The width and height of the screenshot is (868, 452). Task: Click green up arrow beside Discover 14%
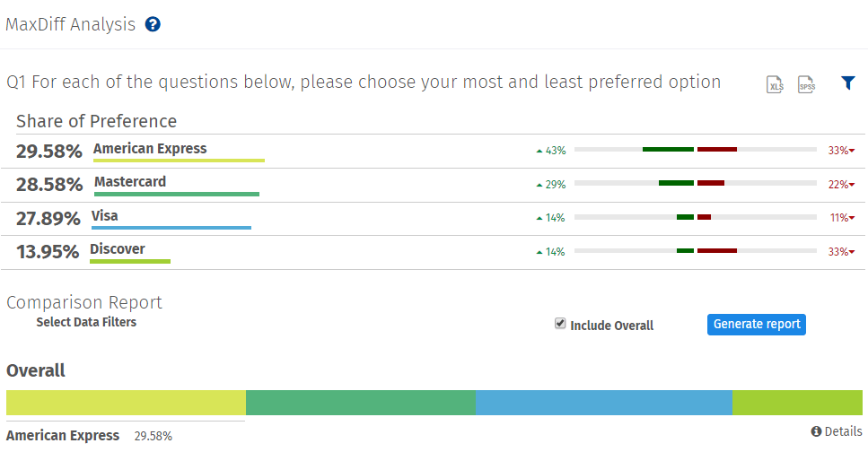539,252
